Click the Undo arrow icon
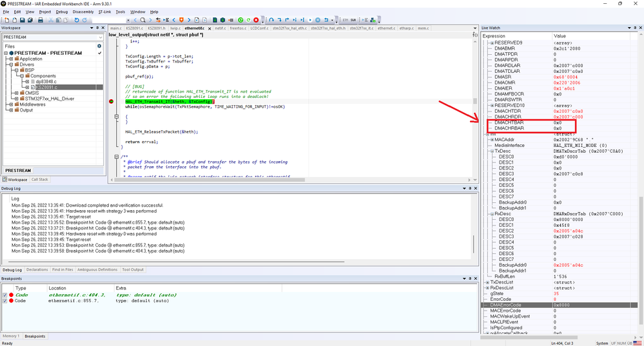The height and width of the screenshot is (346, 644). pos(77,20)
